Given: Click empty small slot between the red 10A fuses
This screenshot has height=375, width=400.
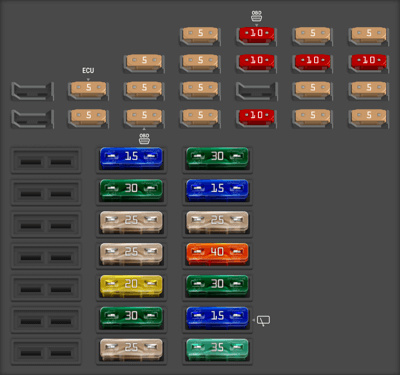Looking at the screenshot, I should [257, 91].
